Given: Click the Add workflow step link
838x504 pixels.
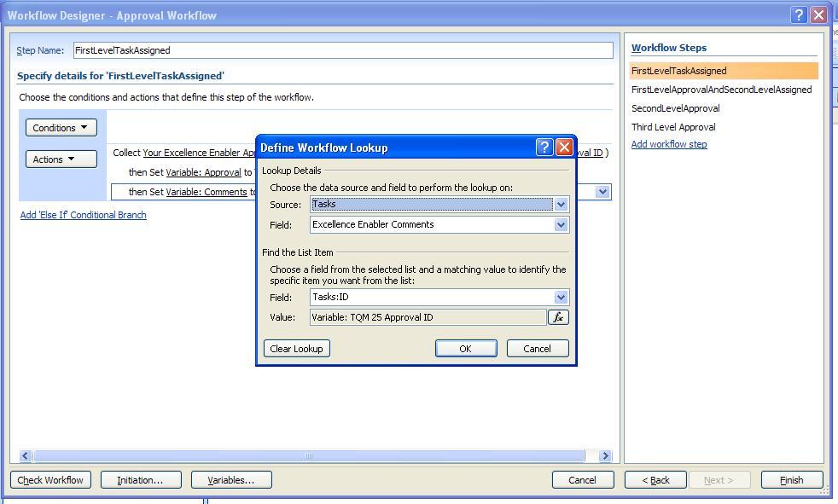Looking at the screenshot, I should [669, 144].
